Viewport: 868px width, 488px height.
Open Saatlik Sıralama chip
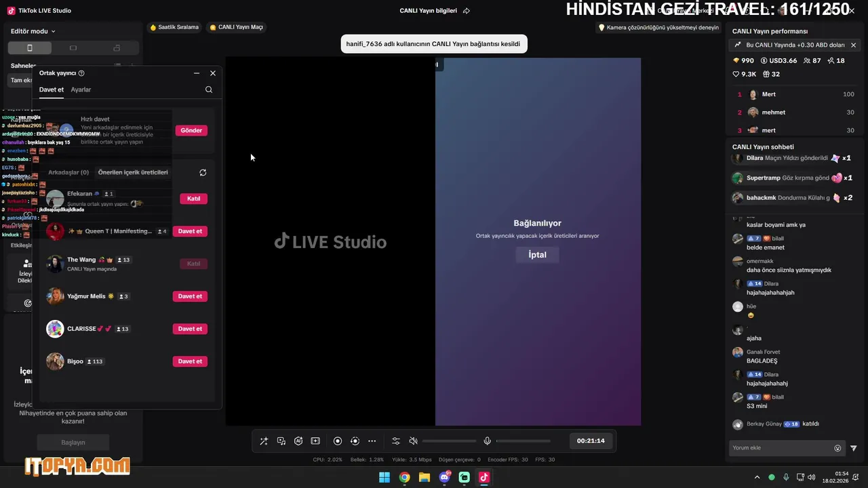pos(174,27)
